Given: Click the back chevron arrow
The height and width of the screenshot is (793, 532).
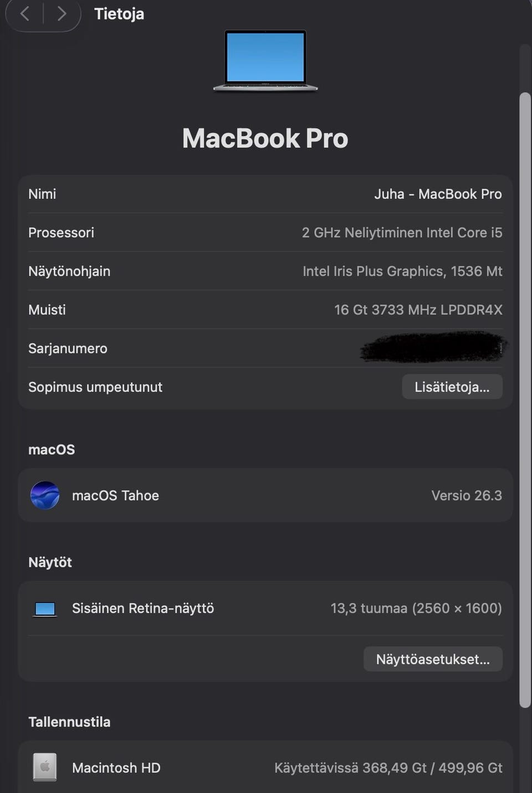Looking at the screenshot, I should click(25, 13).
